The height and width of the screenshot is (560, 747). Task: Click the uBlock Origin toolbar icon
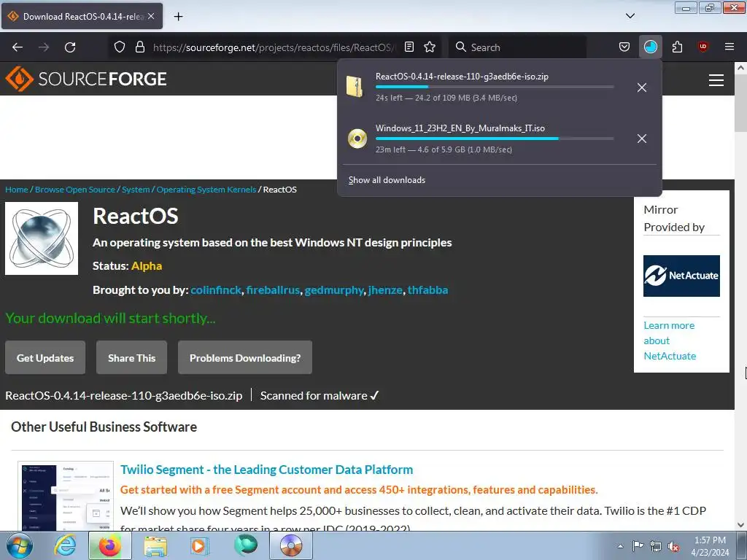pos(703,47)
